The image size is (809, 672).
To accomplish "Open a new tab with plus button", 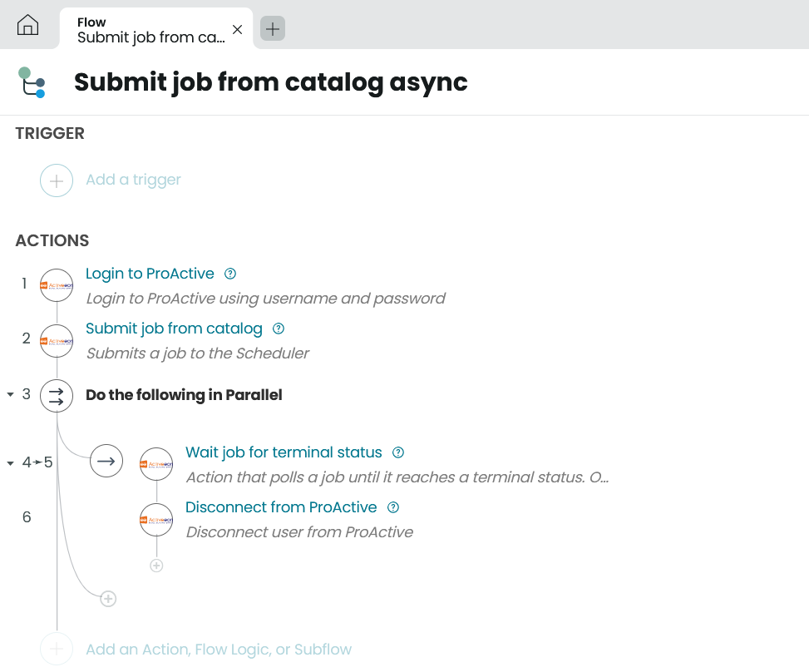I will click(x=273, y=28).
